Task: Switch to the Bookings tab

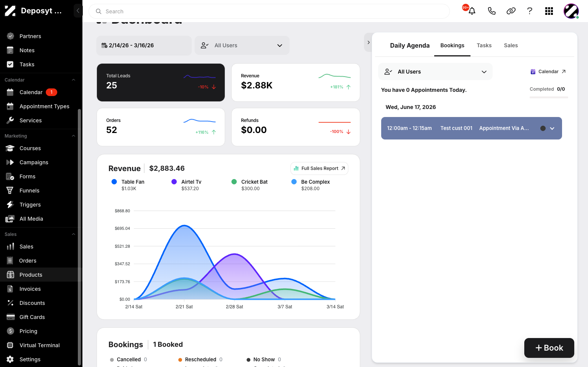Action: (x=452, y=45)
